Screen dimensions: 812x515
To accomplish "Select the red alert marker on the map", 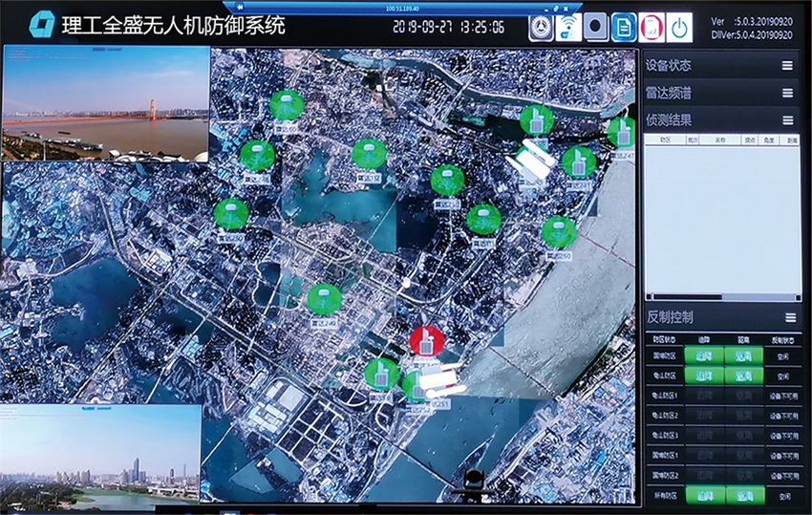I will tap(426, 339).
